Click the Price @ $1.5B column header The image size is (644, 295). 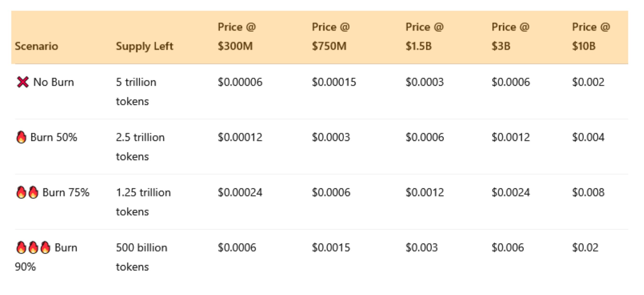click(424, 37)
